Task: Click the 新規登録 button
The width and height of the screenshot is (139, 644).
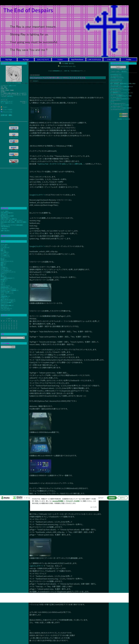Action: coord(112,498)
